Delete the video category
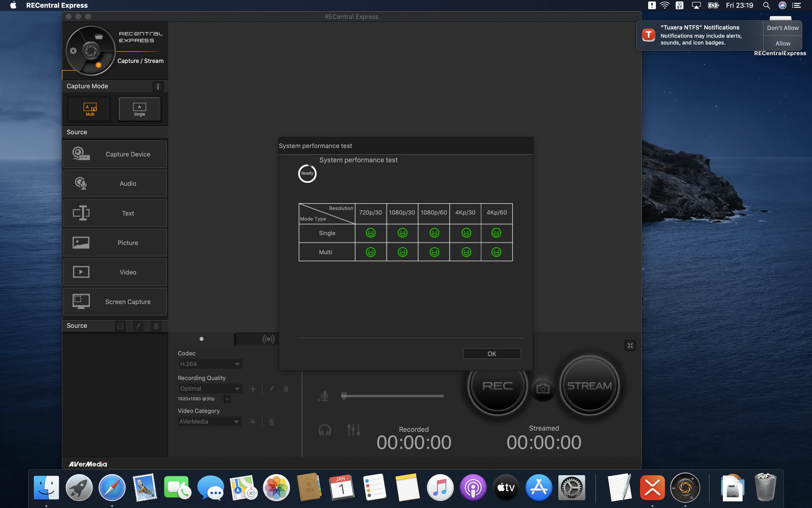 pyautogui.click(x=272, y=422)
